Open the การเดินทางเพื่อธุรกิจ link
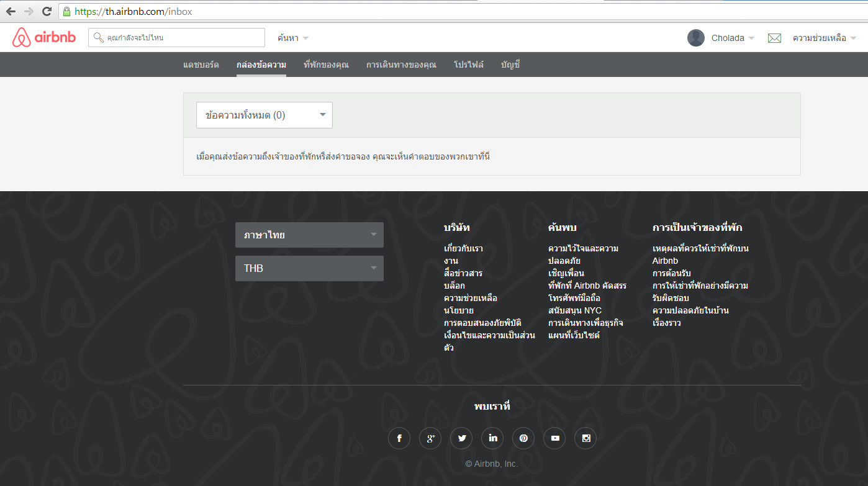 click(x=585, y=323)
